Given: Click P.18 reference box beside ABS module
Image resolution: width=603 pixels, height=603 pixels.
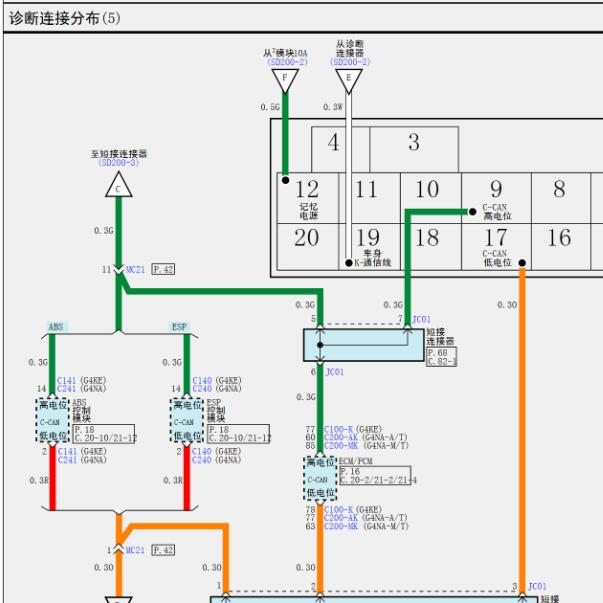Looking at the screenshot, I should (x=104, y=434).
